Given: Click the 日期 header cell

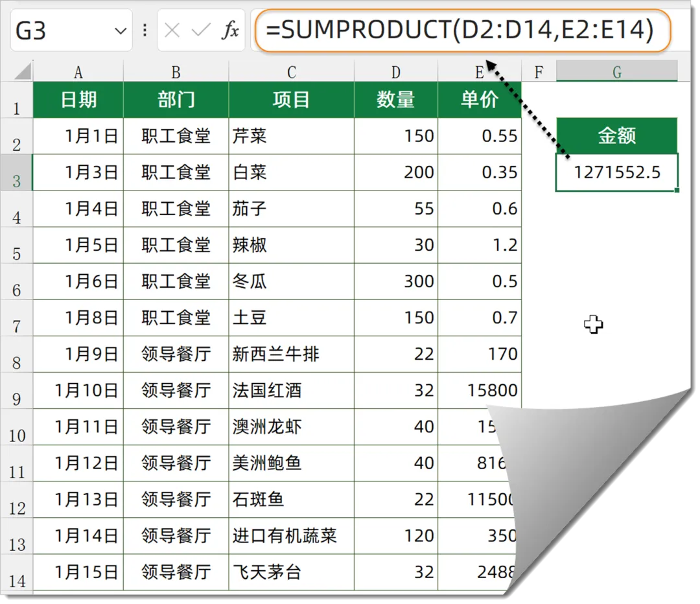Looking at the screenshot, I should (78, 100).
